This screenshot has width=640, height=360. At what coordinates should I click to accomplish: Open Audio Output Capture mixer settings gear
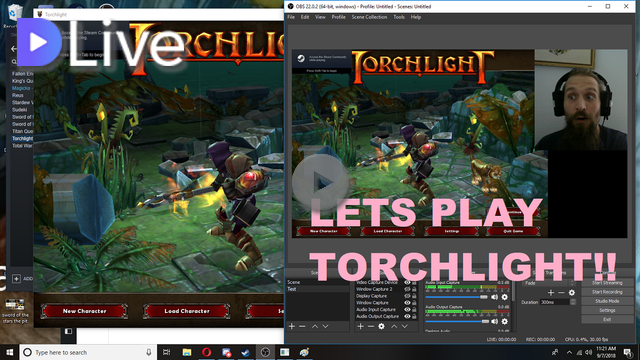504,321
